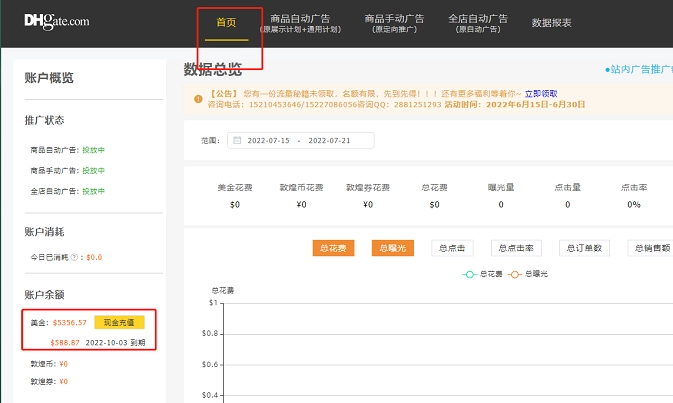Open 全店自动广告 menu item
Screen dimensions: 673x403
478,23
